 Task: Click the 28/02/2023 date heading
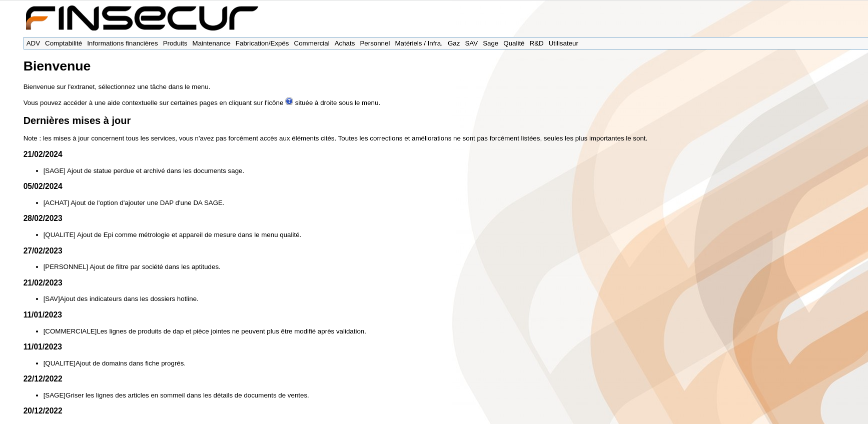(43, 218)
